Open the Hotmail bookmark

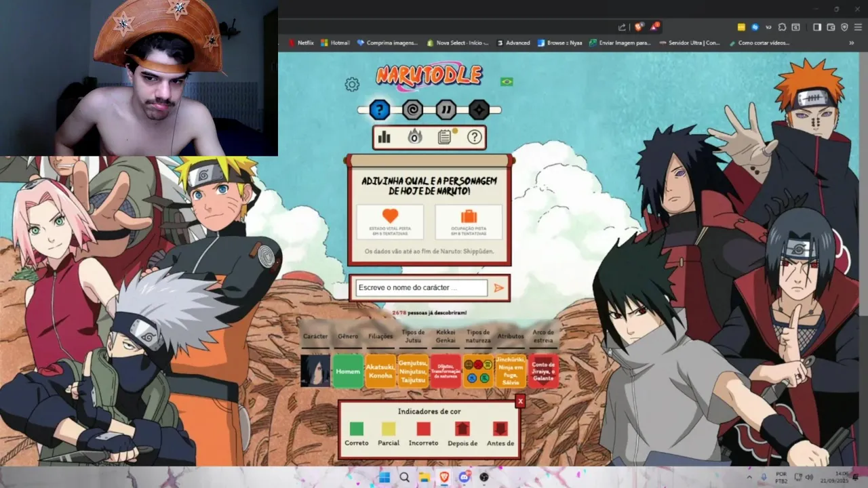click(x=336, y=43)
